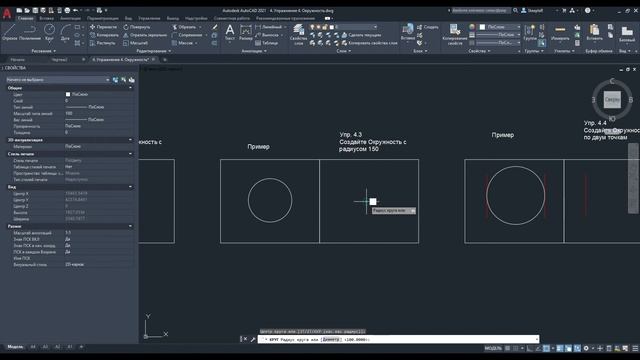Click the Обрезать (Trim) tool
The image size is (640, 360).
[x=184, y=27]
